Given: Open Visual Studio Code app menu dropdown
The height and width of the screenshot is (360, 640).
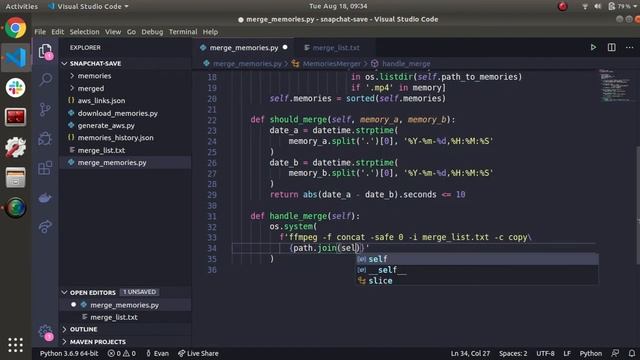Looking at the screenshot, I should pyautogui.click(x=88, y=6).
